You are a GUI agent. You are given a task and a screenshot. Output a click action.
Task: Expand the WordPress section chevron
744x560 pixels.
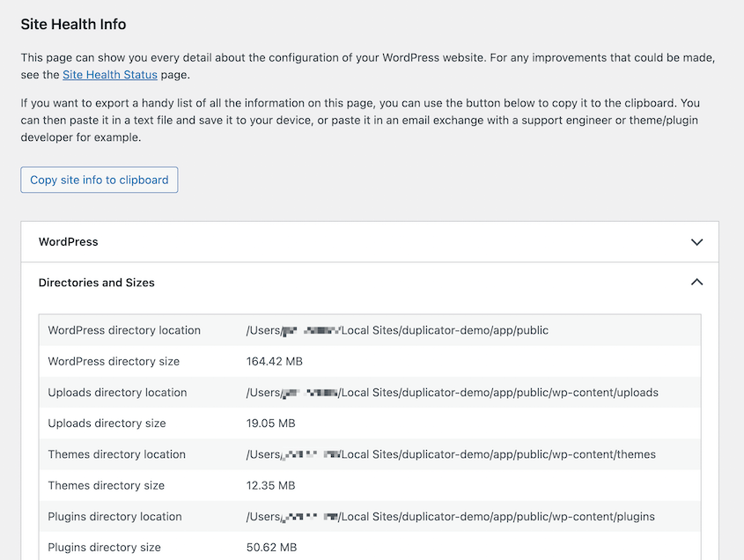[x=696, y=242]
